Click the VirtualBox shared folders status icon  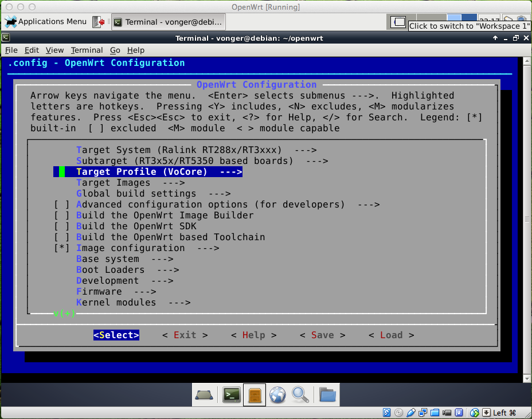(435, 413)
